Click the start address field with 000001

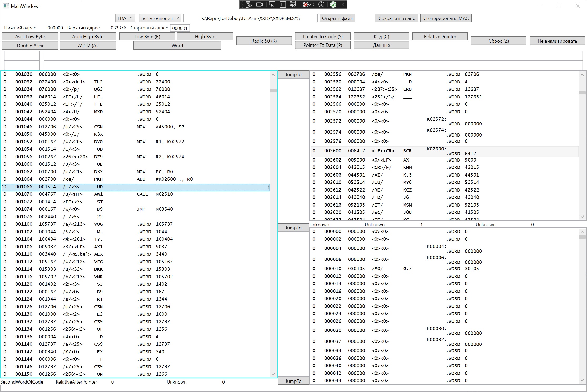pyautogui.click(x=180, y=28)
